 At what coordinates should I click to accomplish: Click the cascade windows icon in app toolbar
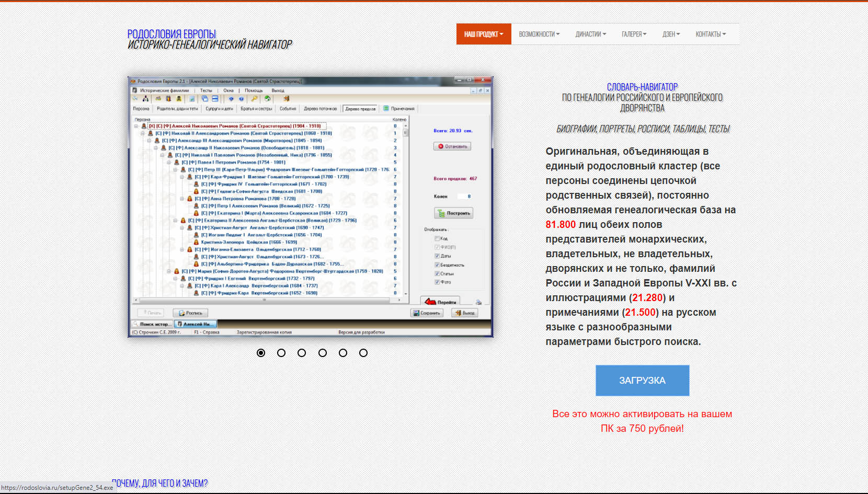205,98
